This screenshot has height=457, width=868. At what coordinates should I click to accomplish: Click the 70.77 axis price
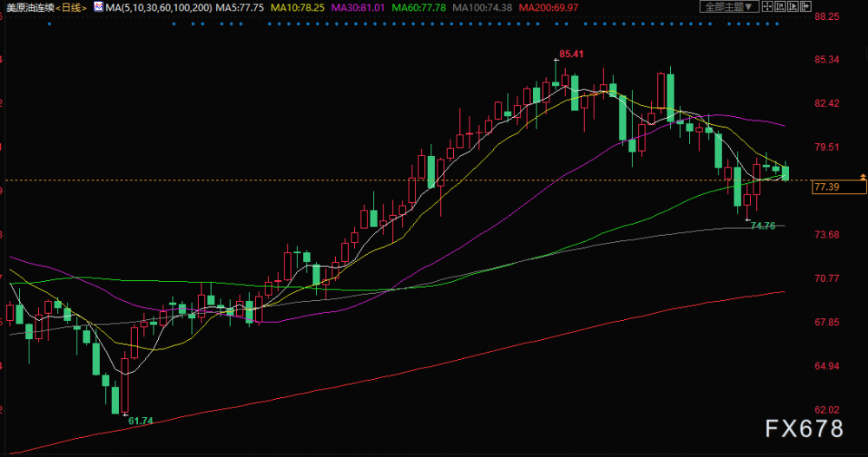pyautogui.click(x=827, y=277)
